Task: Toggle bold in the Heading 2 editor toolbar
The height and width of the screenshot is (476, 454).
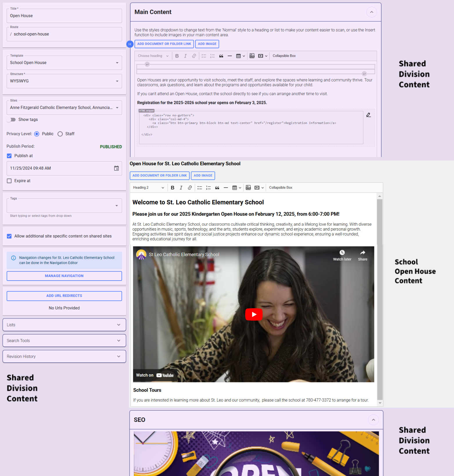Action: tap(173, 188)
